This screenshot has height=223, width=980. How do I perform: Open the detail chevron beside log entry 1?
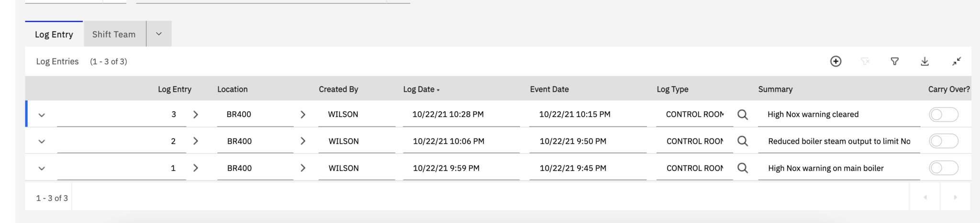coord(195,168)
